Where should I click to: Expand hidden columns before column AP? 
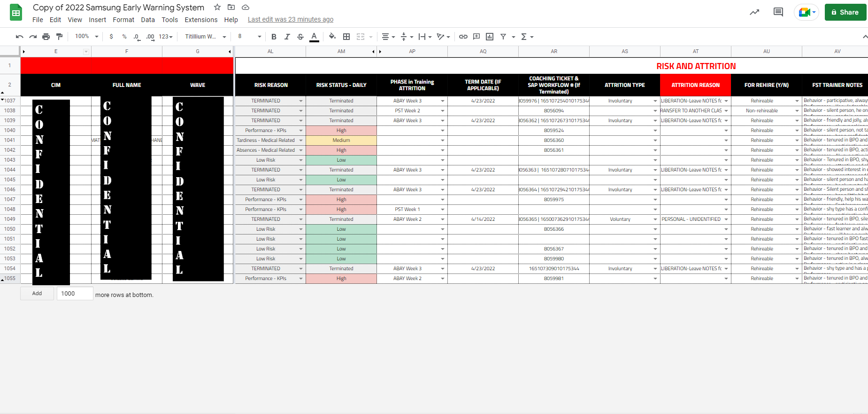pos(380,52)
